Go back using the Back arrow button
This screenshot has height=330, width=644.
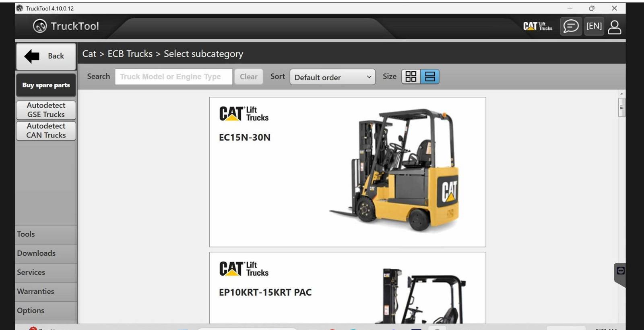pyautogui.click(x=46, y=56)
